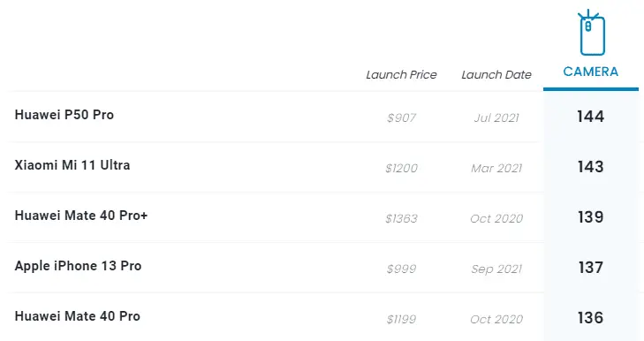644x341 pixels.
Task: Click camera score 144
Action: 590,117
